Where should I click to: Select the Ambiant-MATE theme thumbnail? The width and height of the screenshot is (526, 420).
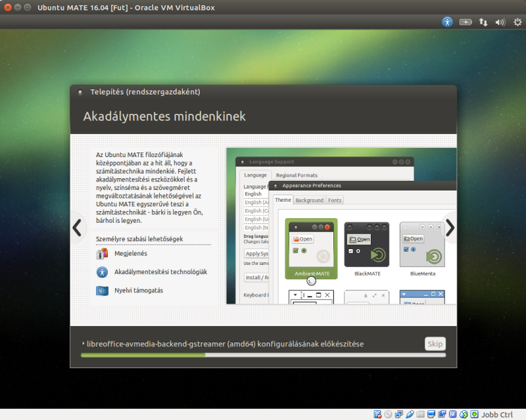[x=311, y=248]
